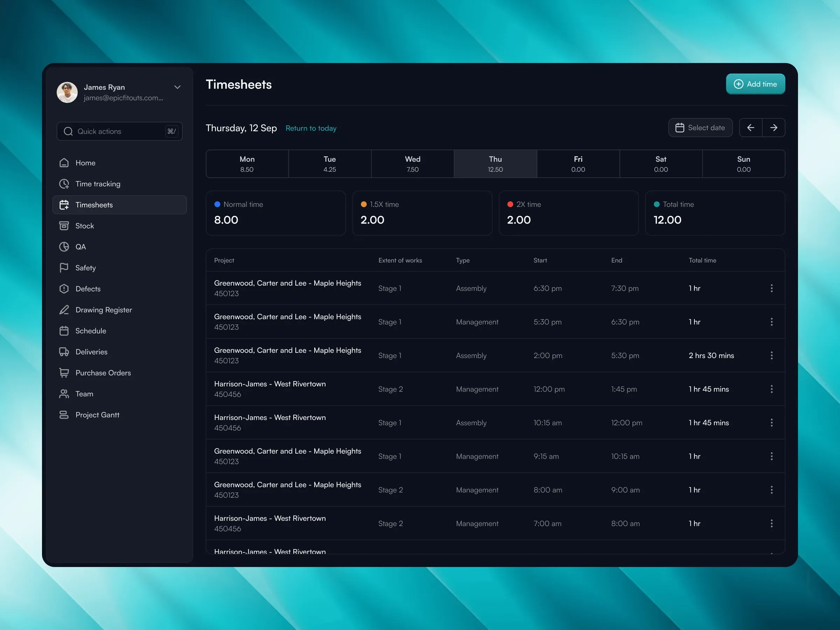
Task: Open Time tracking from the sidebar
Action: 119,184
